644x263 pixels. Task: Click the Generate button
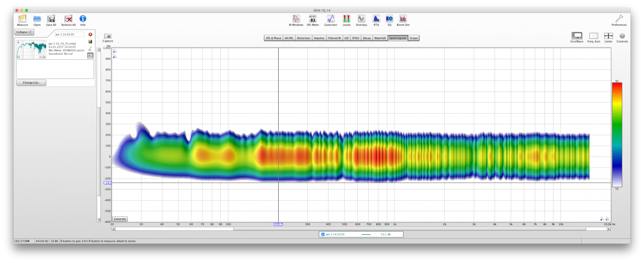tap(120, 219)
